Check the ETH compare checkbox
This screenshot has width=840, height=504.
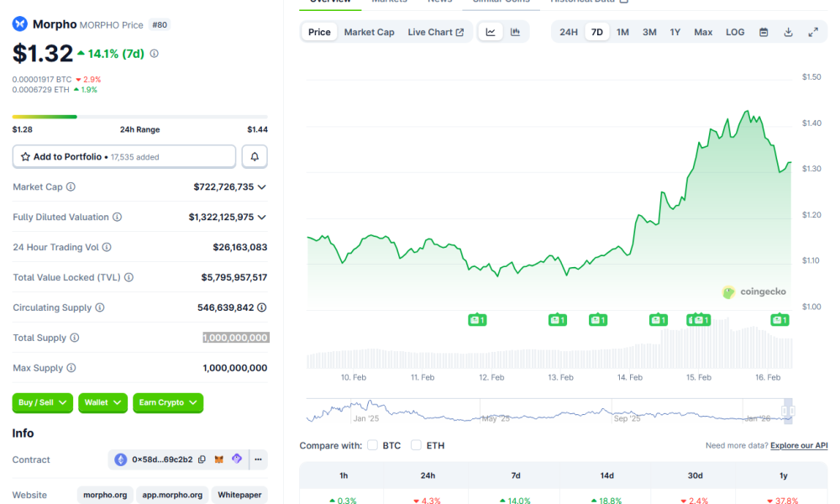416,445
